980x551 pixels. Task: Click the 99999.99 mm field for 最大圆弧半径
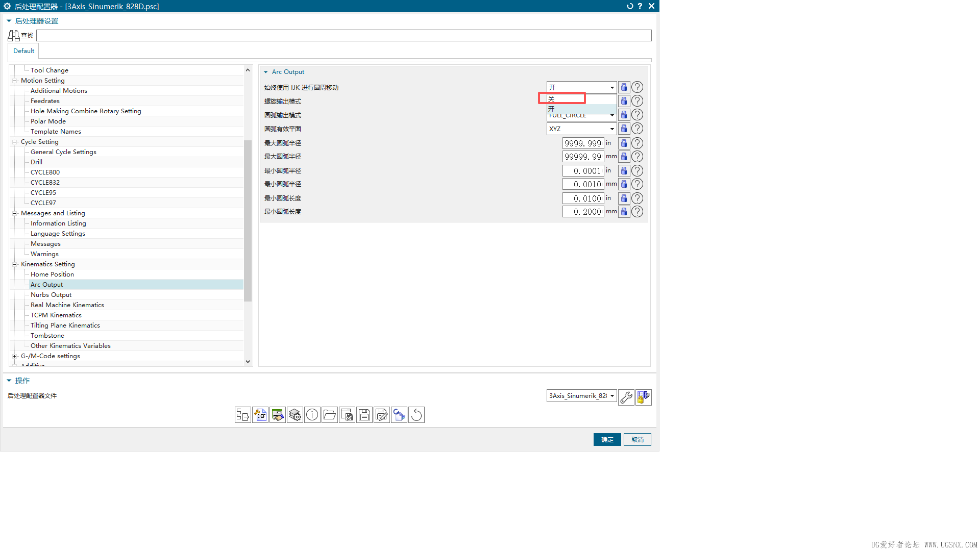pyautogui.click(x=583, y=157)
